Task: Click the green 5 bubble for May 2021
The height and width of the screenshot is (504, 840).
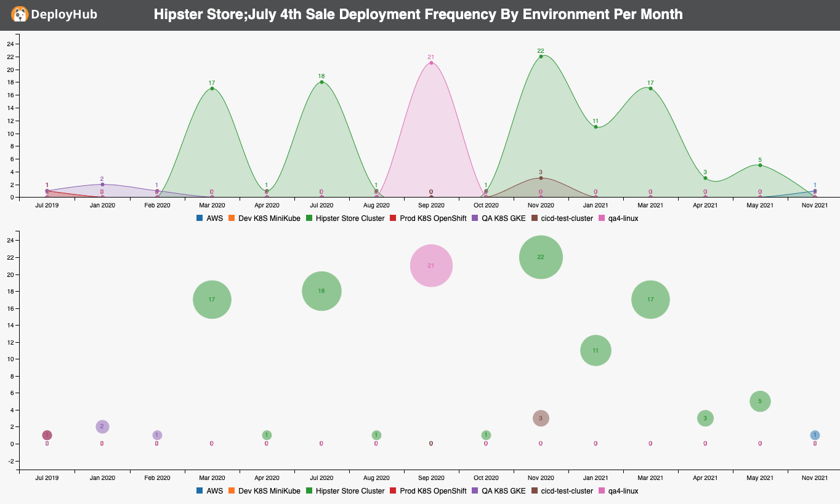Action: pos(760,401)
